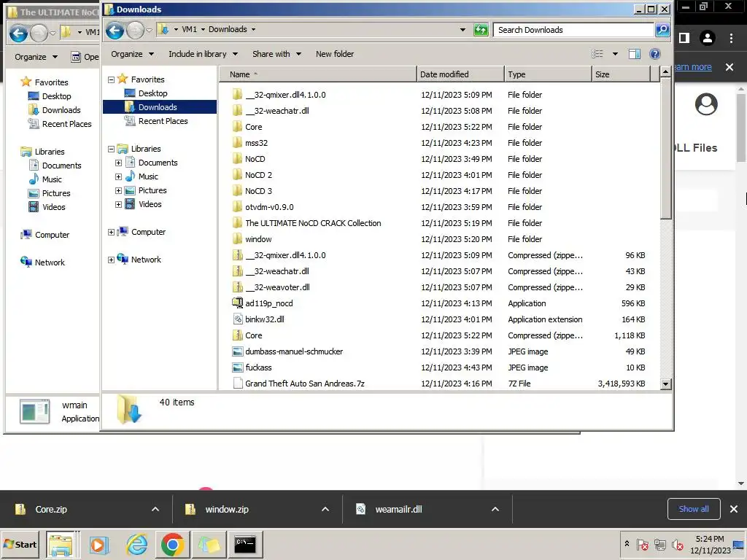Launch Windows Media Player from taskbar
The image size is (747, 560).
pyautogui.click(x=99, y=545)
